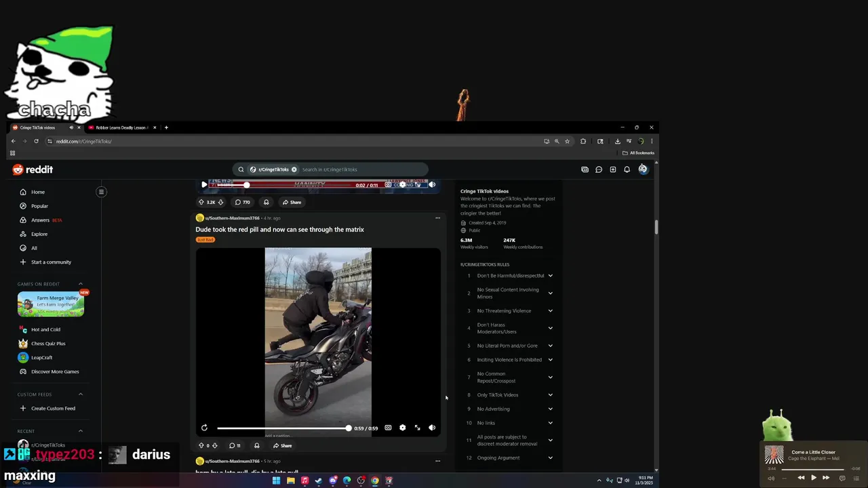Click the Search in r/CringeTikToks field
868x488 pixels.
tap(363, 169)
